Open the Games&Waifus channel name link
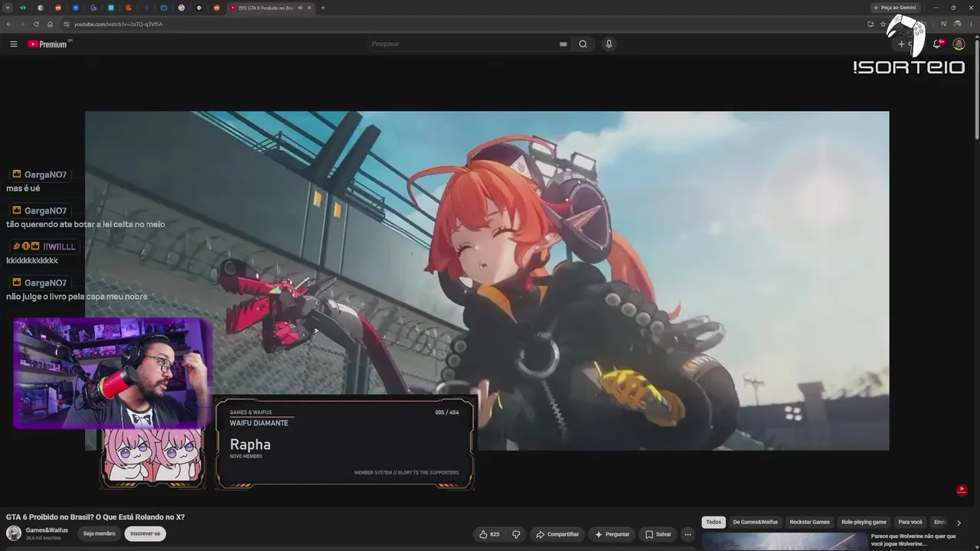 [47, 530]
